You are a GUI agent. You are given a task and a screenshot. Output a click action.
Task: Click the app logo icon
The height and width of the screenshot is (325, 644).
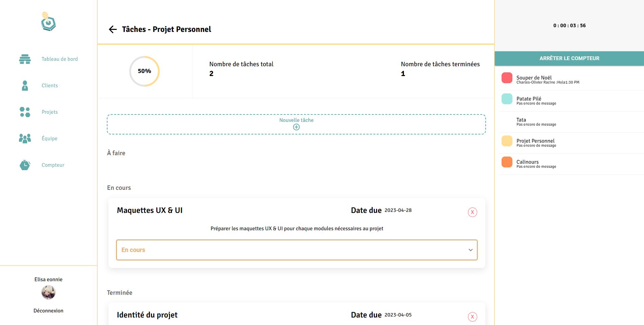pyautogui.click(x=48, y=22)
